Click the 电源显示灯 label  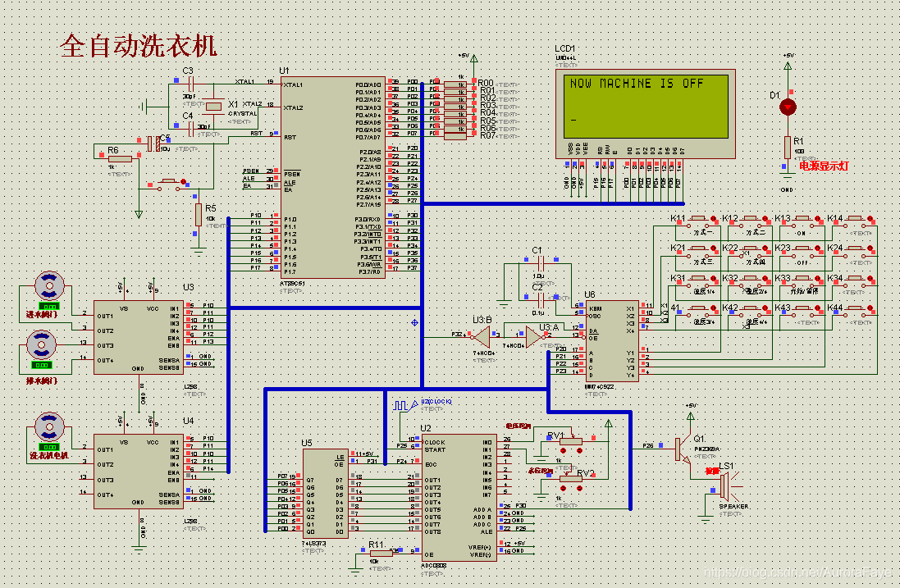(x=824, y=166)
